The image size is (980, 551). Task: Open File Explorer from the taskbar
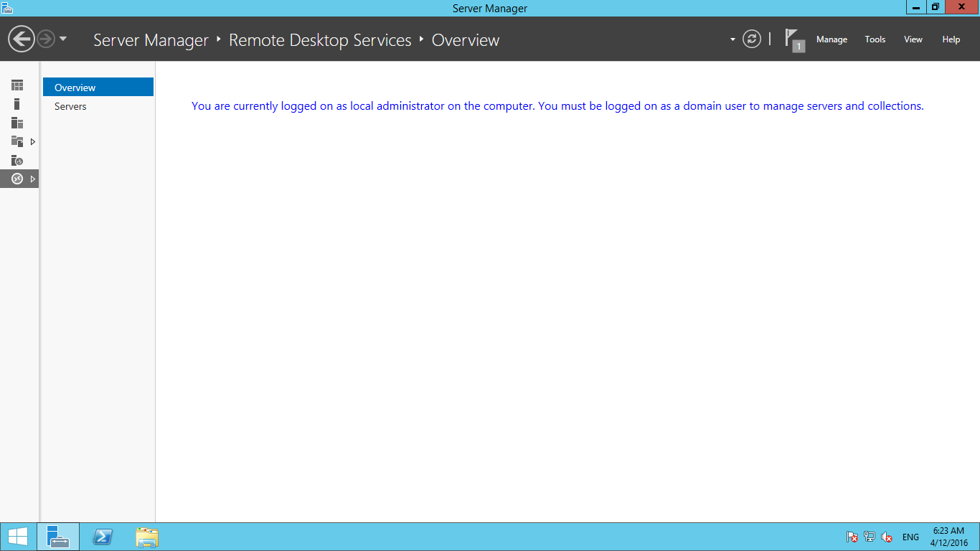coord(147,537)
